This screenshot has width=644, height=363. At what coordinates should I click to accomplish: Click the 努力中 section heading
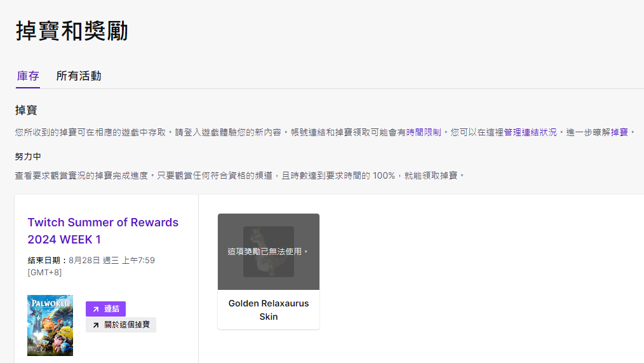pyautogui.click(x=28, y=156)
